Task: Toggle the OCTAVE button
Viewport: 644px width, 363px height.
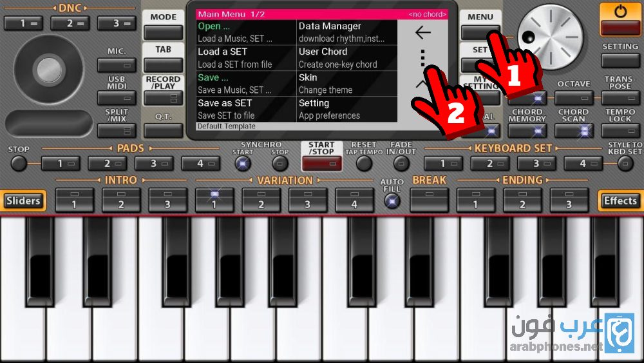Action: click(x=574, y=98)
